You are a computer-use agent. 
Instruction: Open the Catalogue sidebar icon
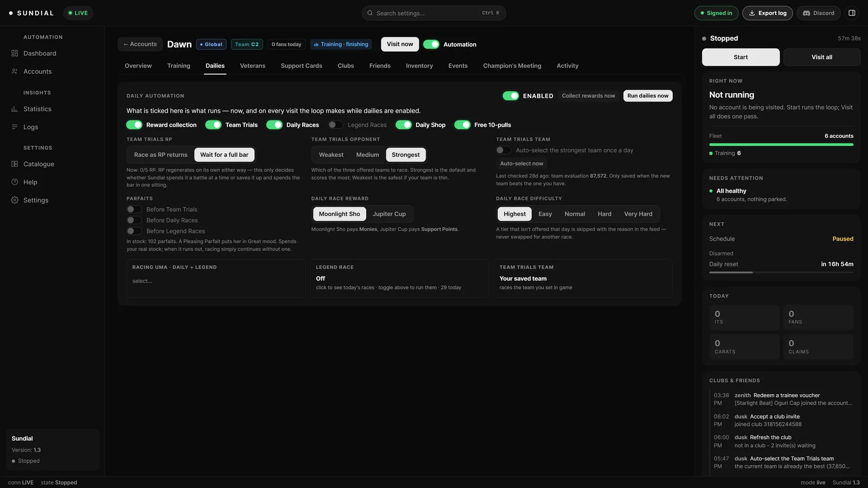[15, 164]
